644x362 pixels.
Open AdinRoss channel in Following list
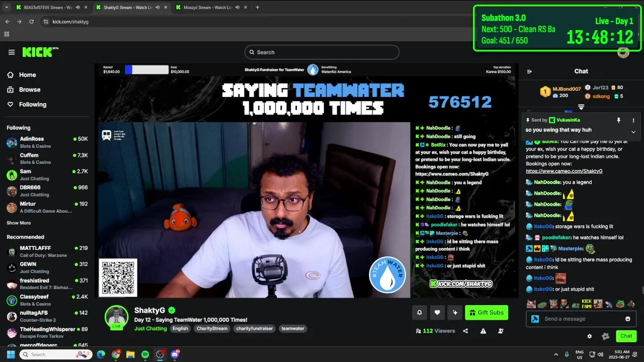pos(47,142)
